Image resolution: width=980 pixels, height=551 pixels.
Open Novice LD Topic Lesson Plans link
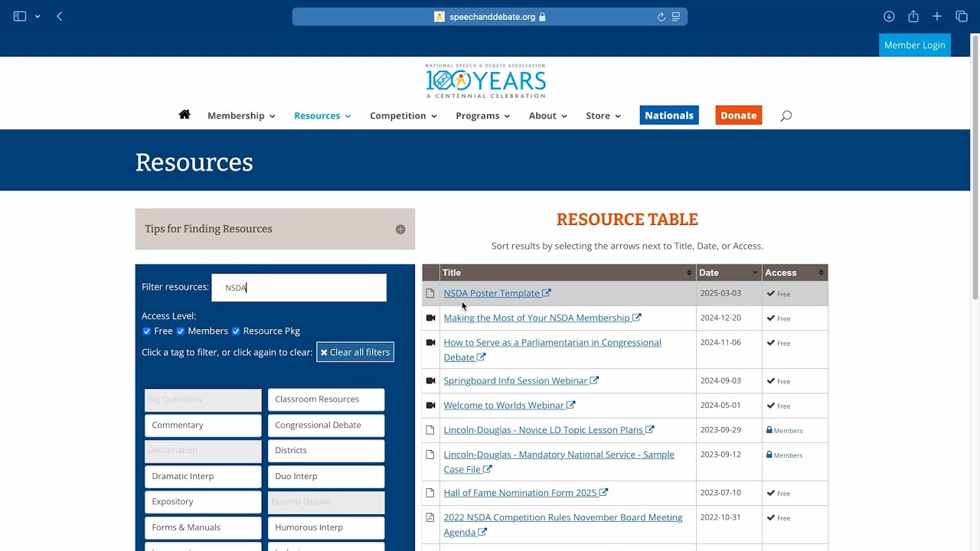tap(549, 430)
